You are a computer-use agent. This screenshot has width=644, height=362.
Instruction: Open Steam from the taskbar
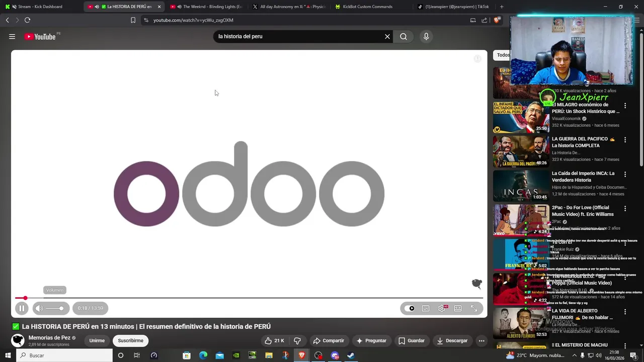tap(351, 355)
